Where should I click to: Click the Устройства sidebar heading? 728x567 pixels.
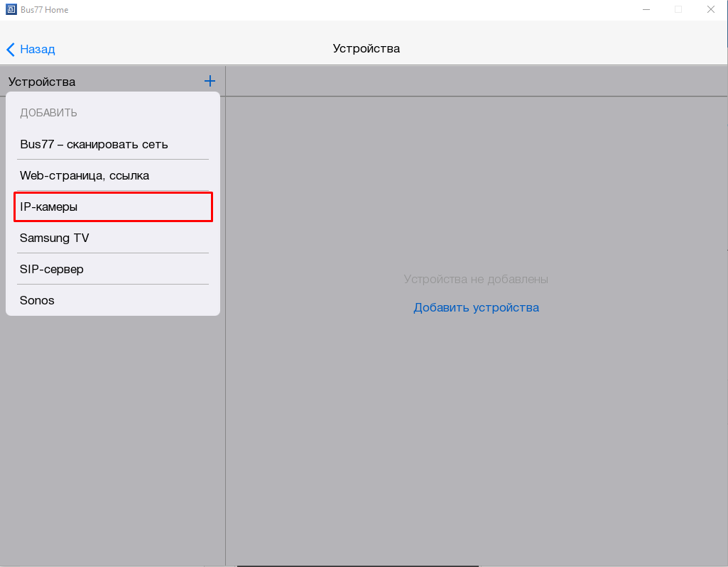tap(42, 82)
